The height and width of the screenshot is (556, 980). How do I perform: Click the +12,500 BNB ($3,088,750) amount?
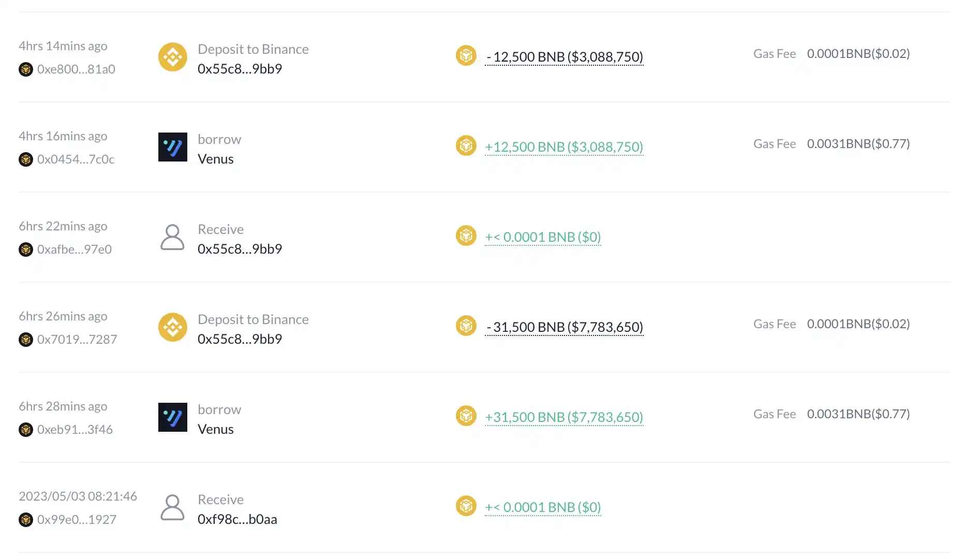tap(564, 147)
